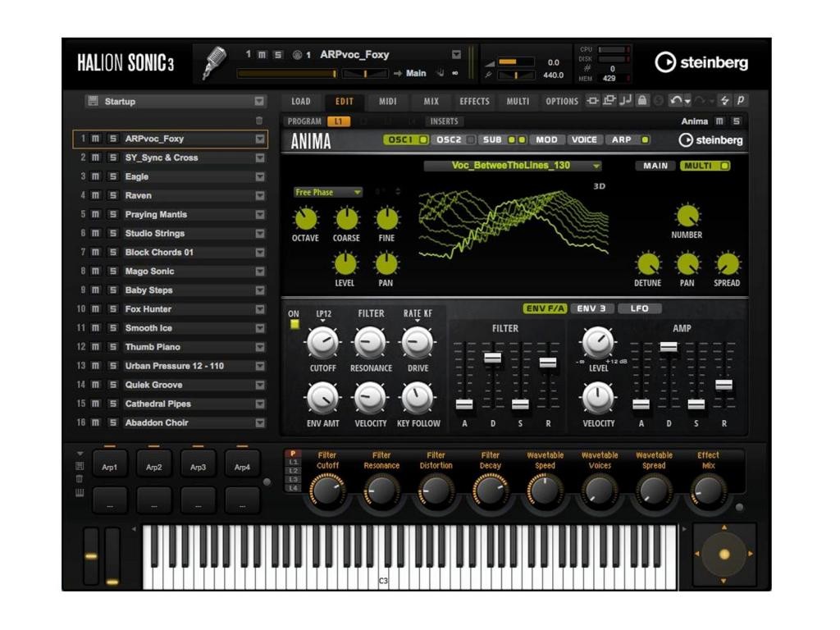Open the LP12 filter type dropdown
The image size is (840, 630).
pos(323,316)
